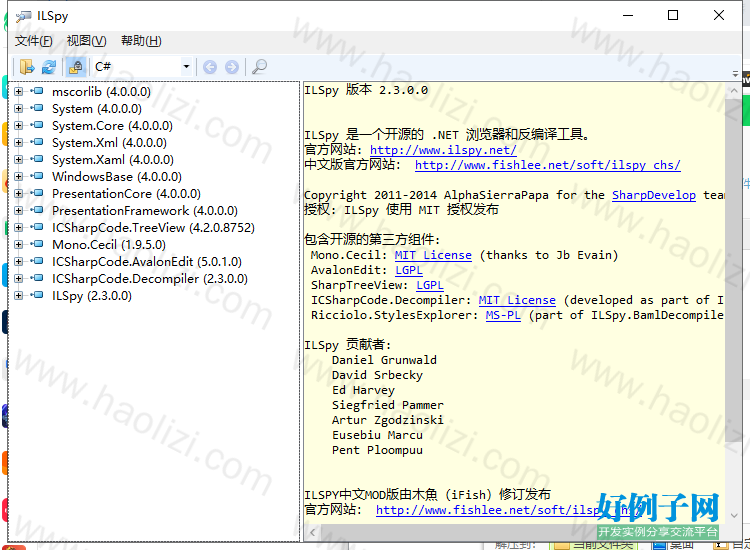This screenshot has height=550, width=750.
Task: Click vertical scrollbar up arrow
Action: pyautogui.click(x=734, y=90)
